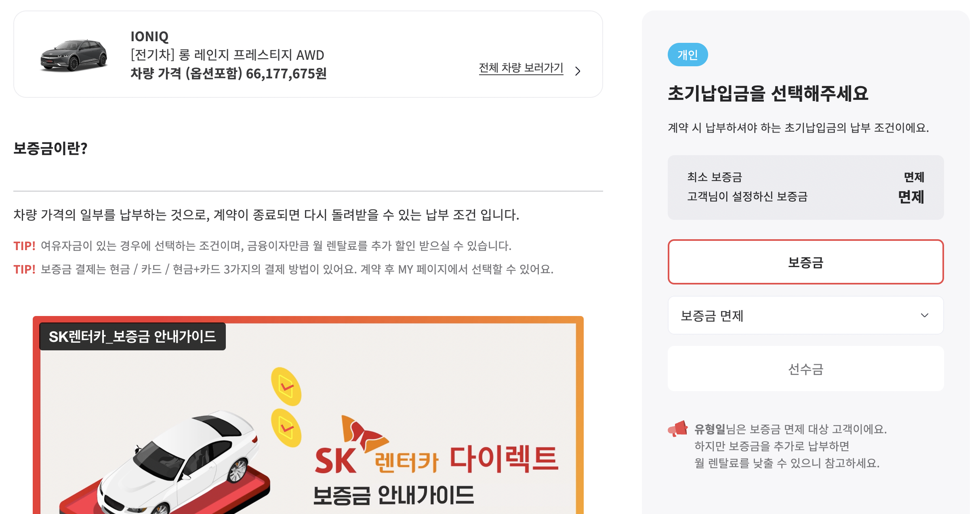The height and width of the screenshot is (514, 980).
Task: Open the 전체 차량 보러가기 link
Action: 521,68
